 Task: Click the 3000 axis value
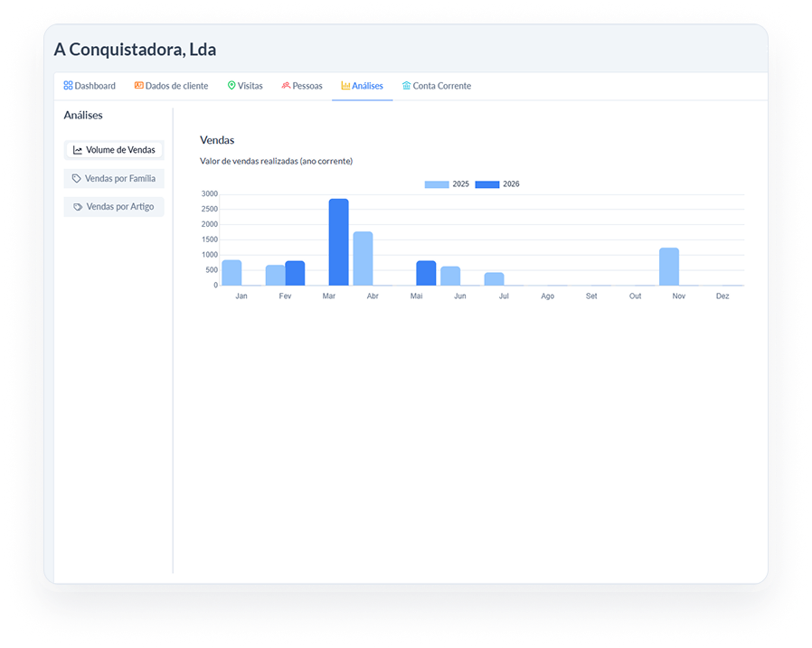(210, 194)
